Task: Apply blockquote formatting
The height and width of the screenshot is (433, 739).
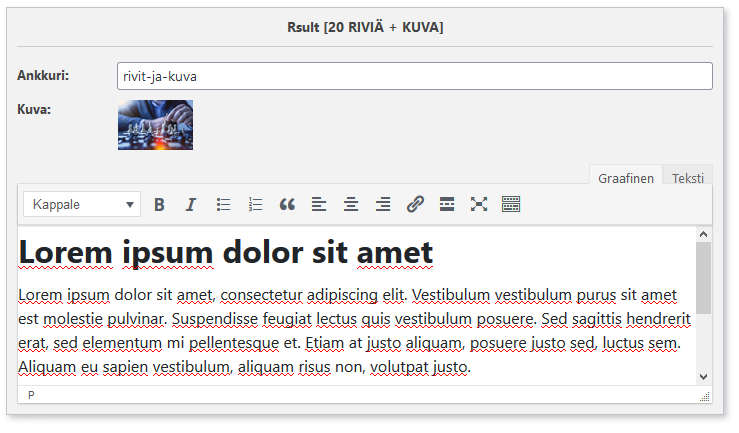Action: 287,204
